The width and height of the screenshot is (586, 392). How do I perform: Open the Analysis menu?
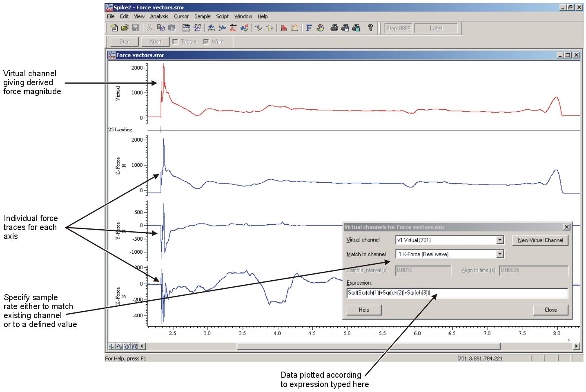(159, 16)
